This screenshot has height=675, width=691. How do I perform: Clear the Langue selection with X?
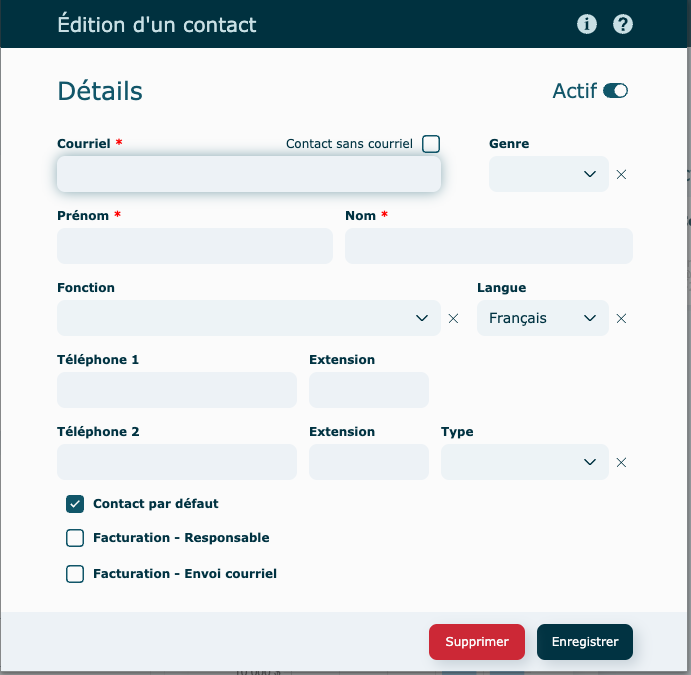(621, 318)
